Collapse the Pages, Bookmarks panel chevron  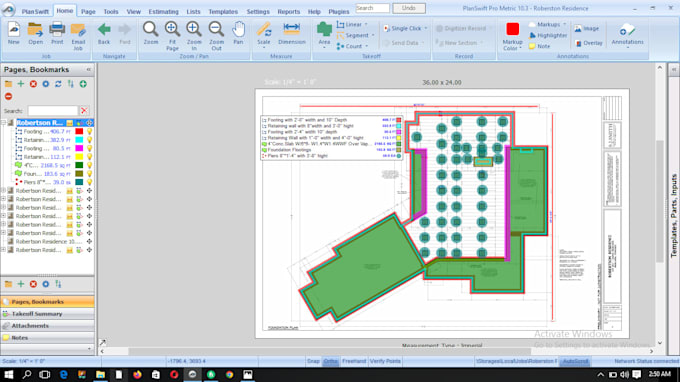[x=88, y=70]
